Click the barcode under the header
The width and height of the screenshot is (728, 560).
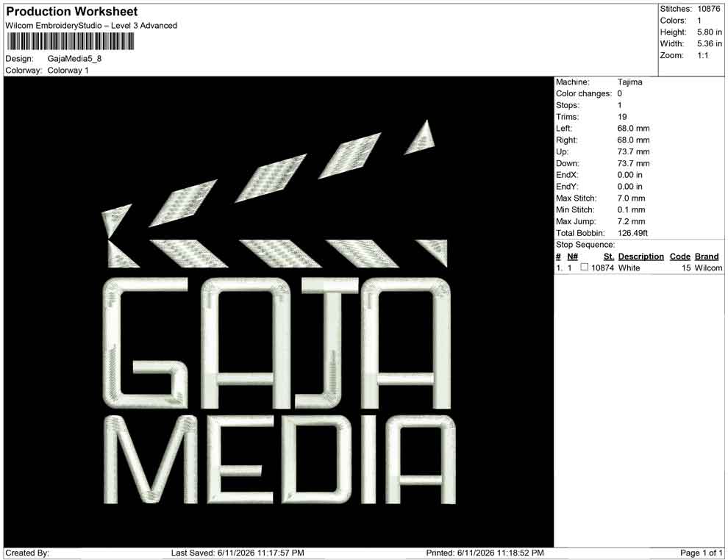point(71,42)
